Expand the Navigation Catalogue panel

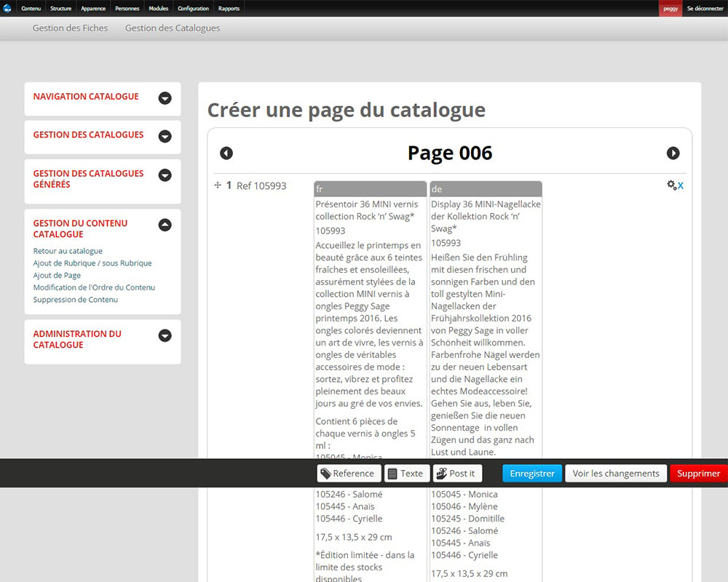(165, 98)
